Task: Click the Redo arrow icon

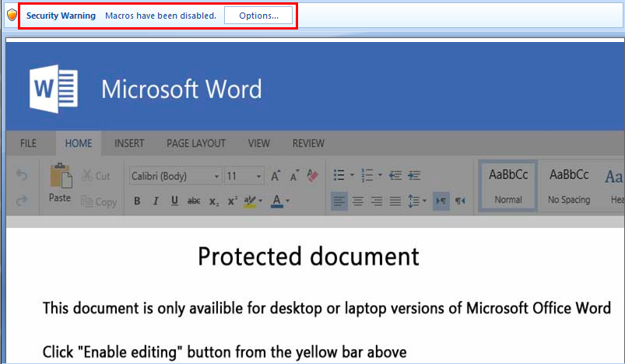Action: 22,201
